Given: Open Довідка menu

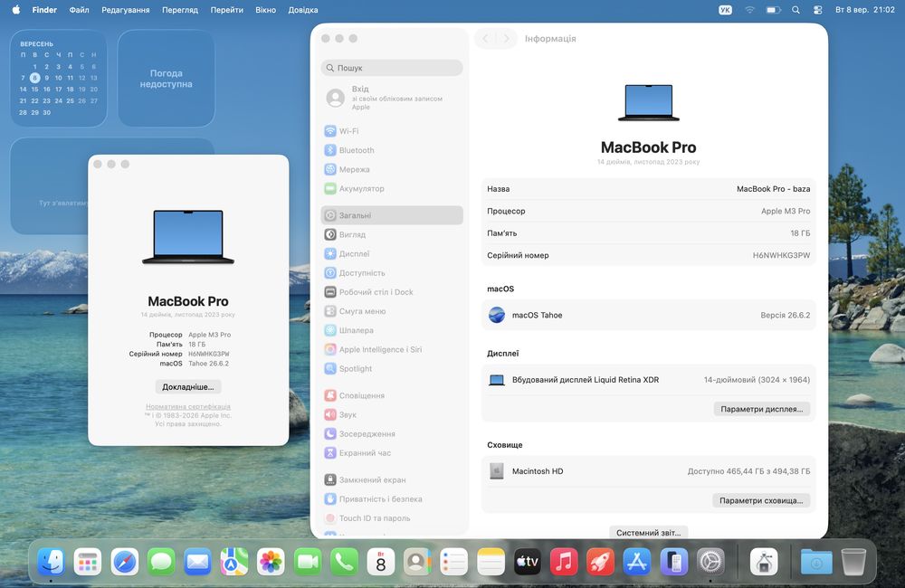Looking at the screenshot, I should (303, 10).
